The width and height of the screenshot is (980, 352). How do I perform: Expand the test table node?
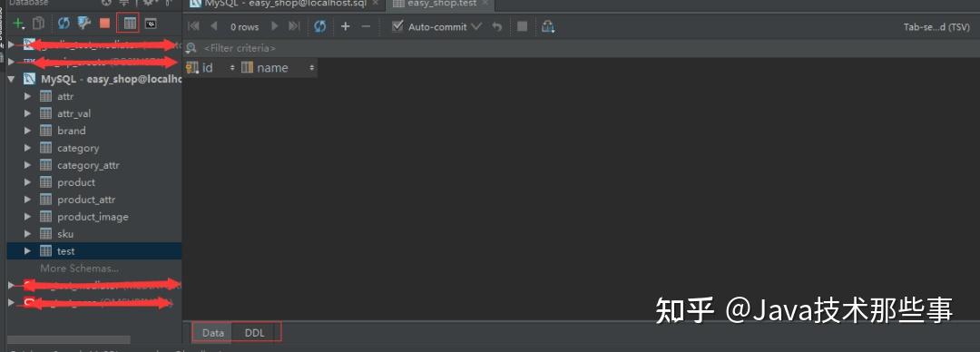tap(27, 250)
